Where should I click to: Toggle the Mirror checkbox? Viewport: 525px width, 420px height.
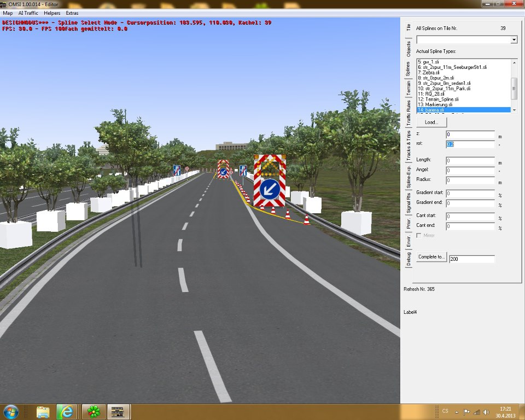click(x=419, y=235)
